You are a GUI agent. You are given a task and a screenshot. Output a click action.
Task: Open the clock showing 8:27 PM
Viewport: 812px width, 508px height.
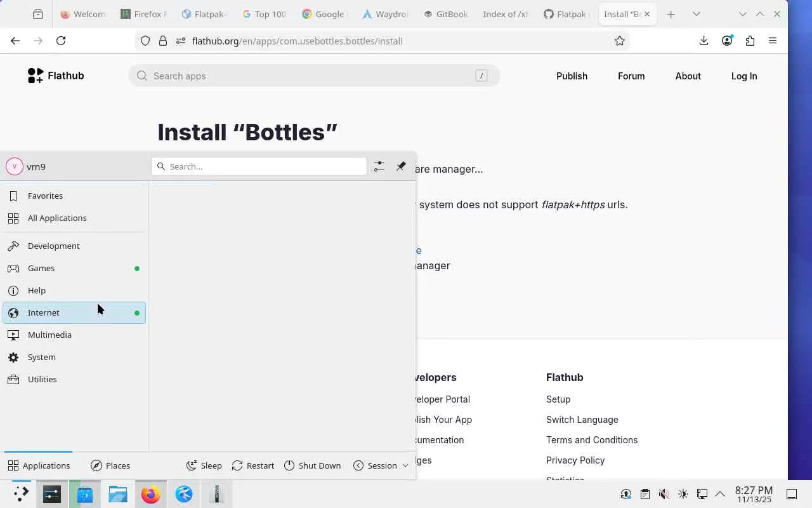click(754, 494)
